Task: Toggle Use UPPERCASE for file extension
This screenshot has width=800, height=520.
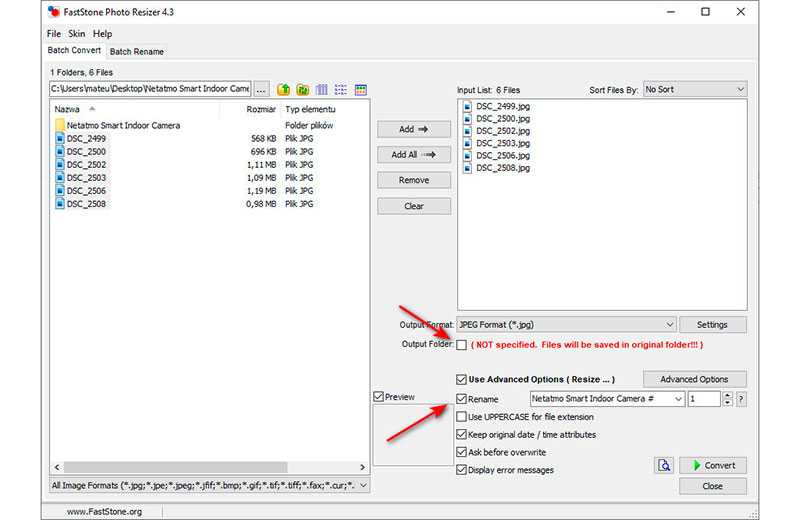Action: coord(461,417)
